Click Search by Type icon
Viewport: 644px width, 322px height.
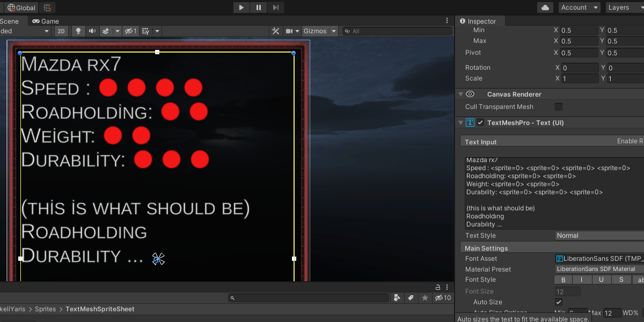(397, 298)
